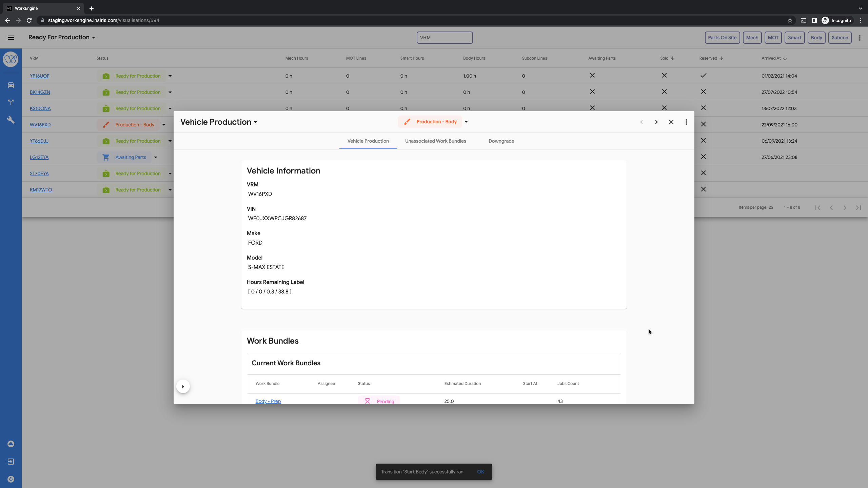Expand the Production - Body status dropdown in dialog
Viewport: 868px width, 488px height.
point(466,122)
